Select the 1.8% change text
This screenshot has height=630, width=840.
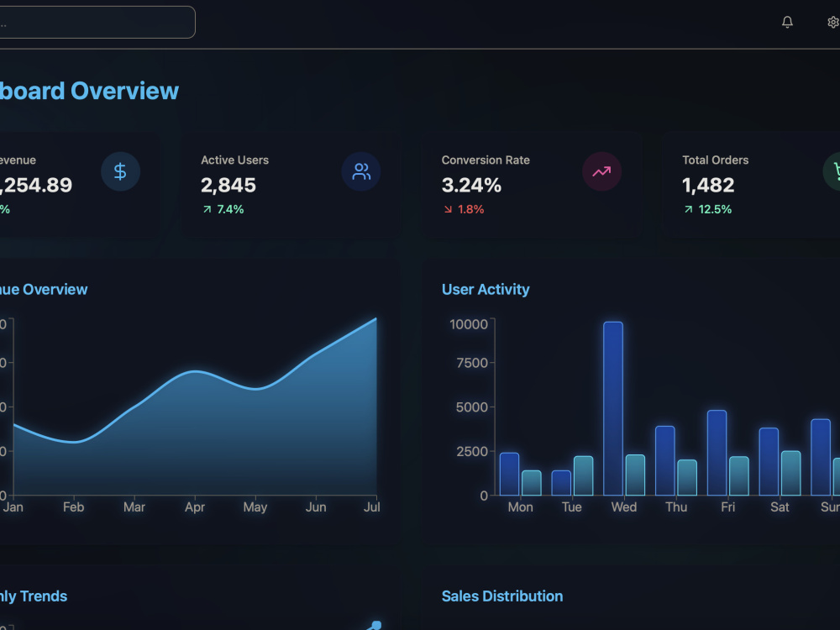pyautogui.click(x=471, y=209)
